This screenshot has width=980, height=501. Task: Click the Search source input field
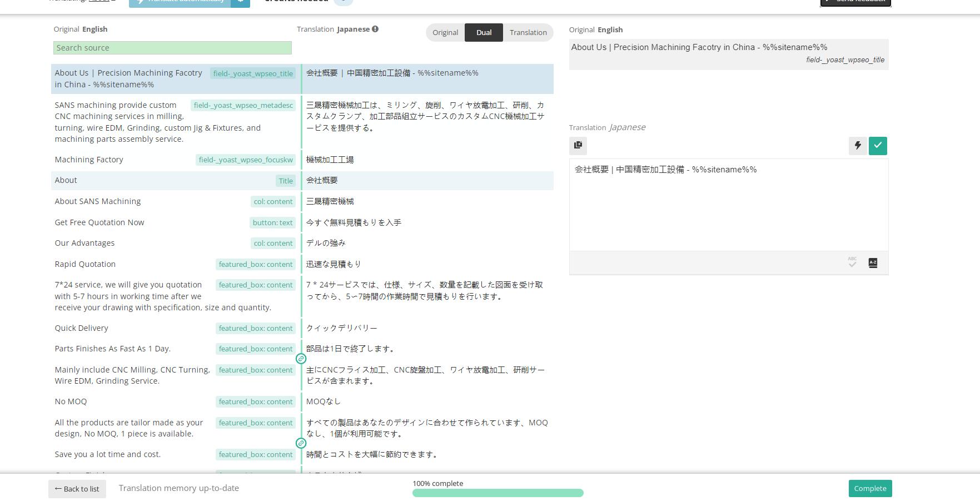(x=172, y=48)
